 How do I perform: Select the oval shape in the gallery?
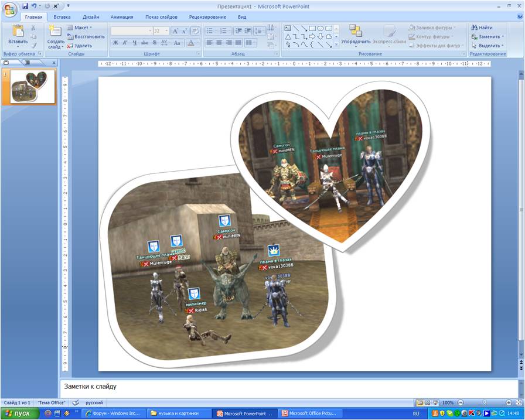tap(321, 28)
